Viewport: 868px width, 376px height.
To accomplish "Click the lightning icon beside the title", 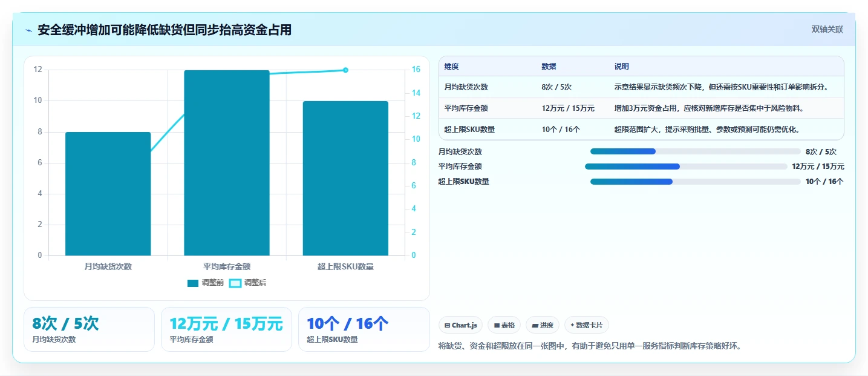I will 28,30.
